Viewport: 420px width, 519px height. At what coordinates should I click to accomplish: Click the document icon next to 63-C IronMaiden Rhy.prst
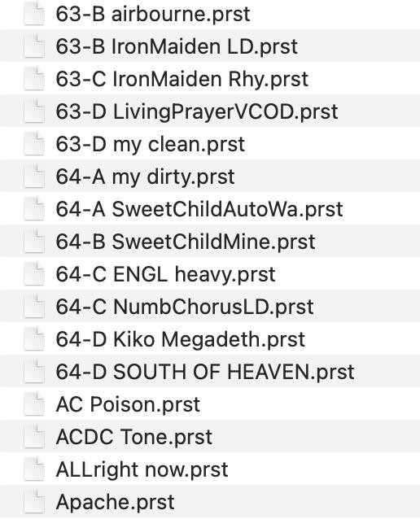point(34,79)
